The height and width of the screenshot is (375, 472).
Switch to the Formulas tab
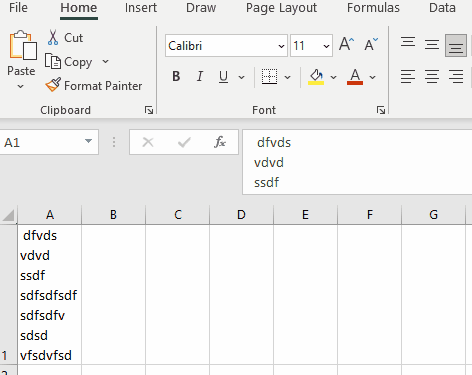point(373,8)
